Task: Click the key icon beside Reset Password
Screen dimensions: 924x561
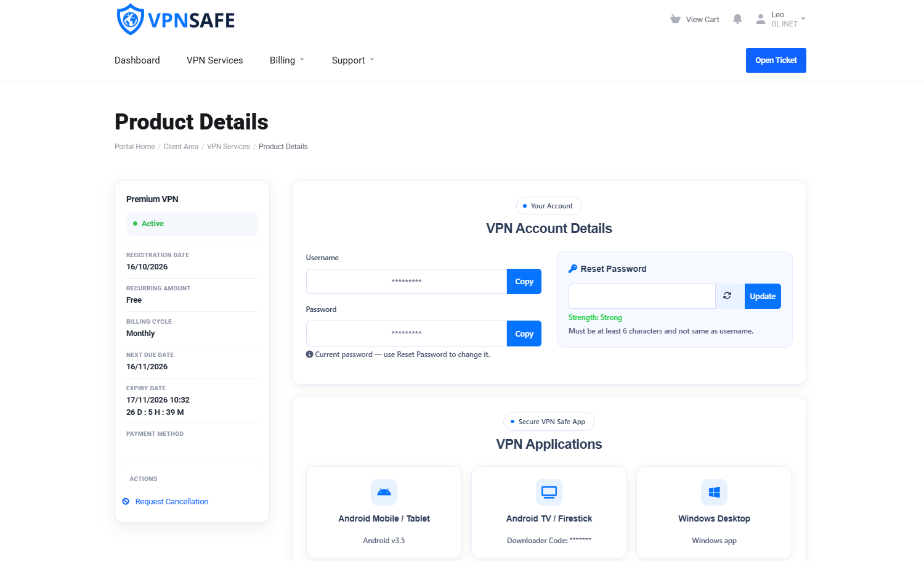Action: pyautogui.click(x=573, y=269)
